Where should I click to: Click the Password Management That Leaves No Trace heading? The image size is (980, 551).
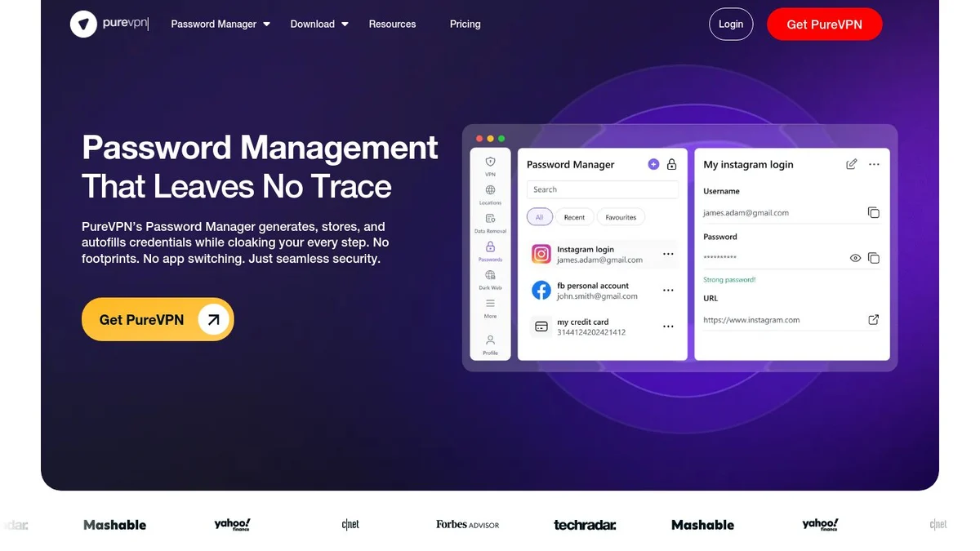tap(260, 167)
